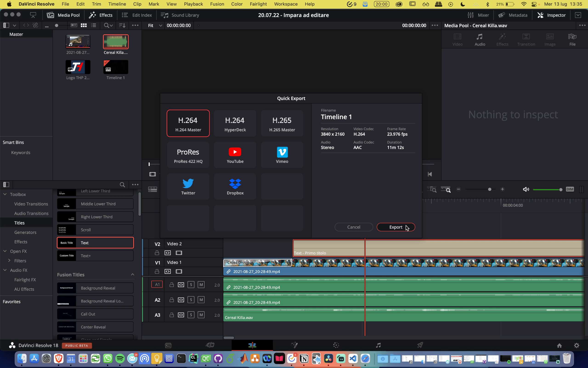Switch to the Fusion page icon
588x368 pixels.
coord(294,345)
